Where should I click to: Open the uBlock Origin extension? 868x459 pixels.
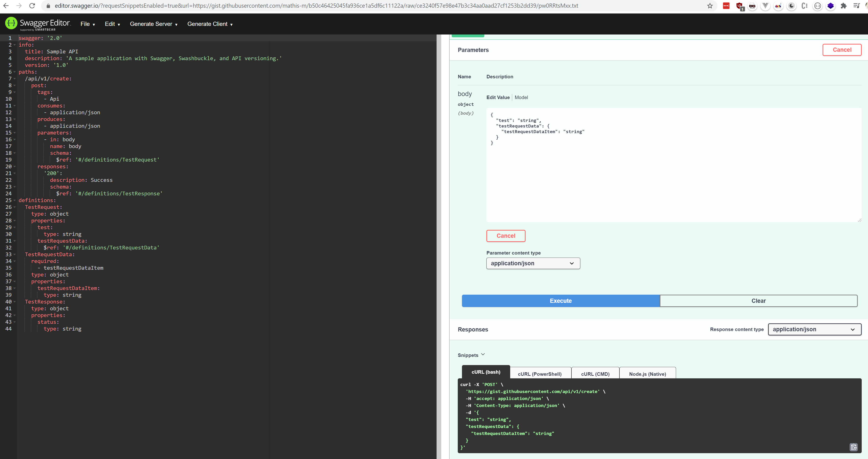pyautogui.click(x=739, y=6)
